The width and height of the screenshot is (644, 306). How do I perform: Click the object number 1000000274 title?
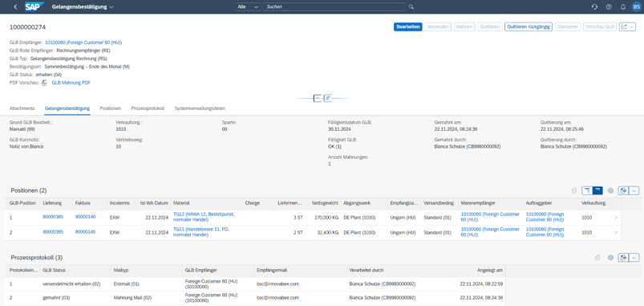point(27,27)
